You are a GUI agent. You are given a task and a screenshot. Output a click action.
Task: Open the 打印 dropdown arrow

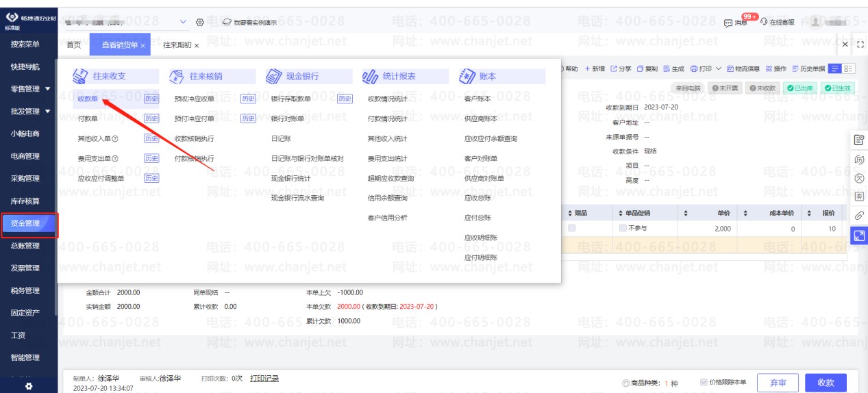click(x=719, y=68)
